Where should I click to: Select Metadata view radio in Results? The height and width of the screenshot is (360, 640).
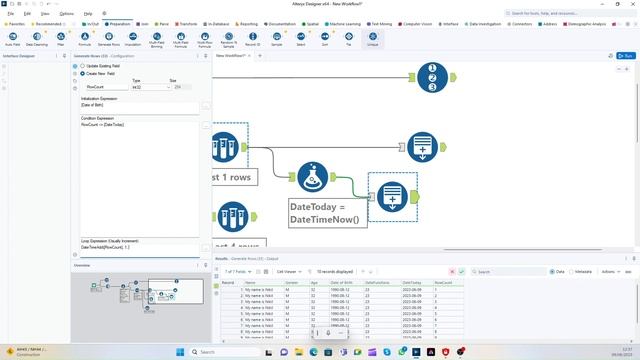point(571,271)
